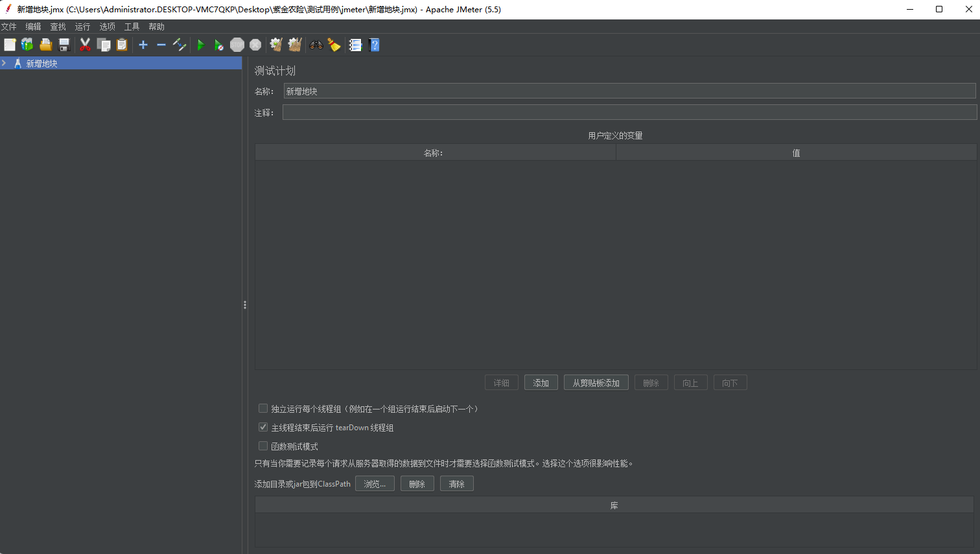Click the Save floppy disk icon
980x554 pixels.
(x=64, y=45)
